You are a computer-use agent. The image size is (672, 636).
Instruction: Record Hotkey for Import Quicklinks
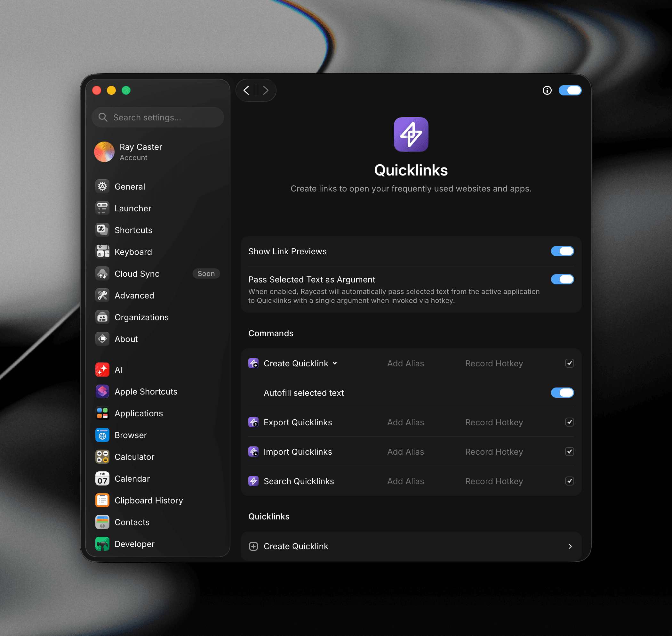[x=494, y=452]
